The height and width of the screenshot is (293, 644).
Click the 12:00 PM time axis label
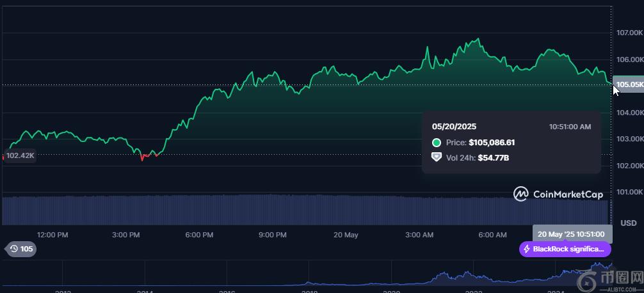(52, 235)
